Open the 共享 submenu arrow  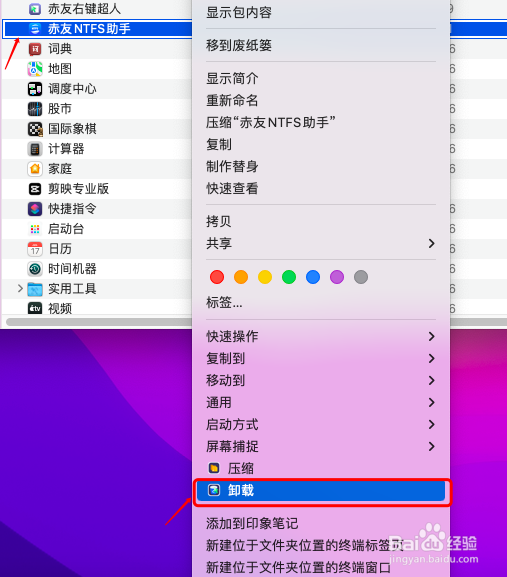(x=431, y=243)
